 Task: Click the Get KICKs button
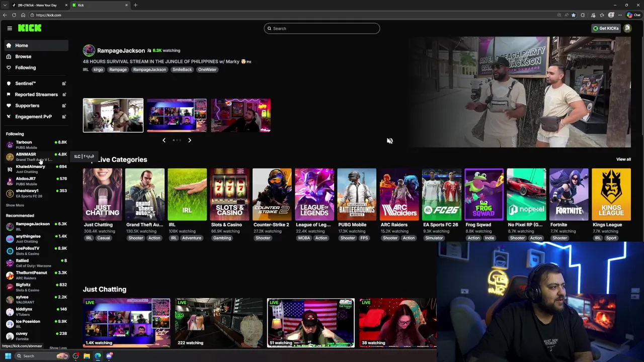pos(606,28)
